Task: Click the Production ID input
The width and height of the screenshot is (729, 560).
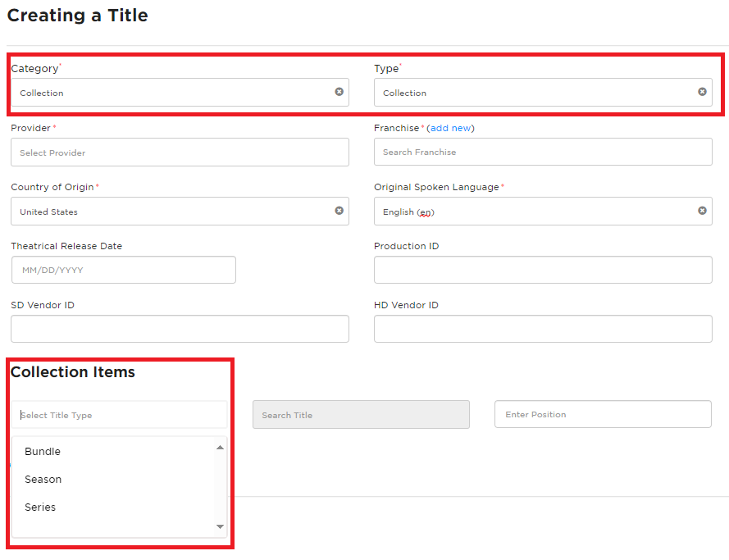Action: 543,270
